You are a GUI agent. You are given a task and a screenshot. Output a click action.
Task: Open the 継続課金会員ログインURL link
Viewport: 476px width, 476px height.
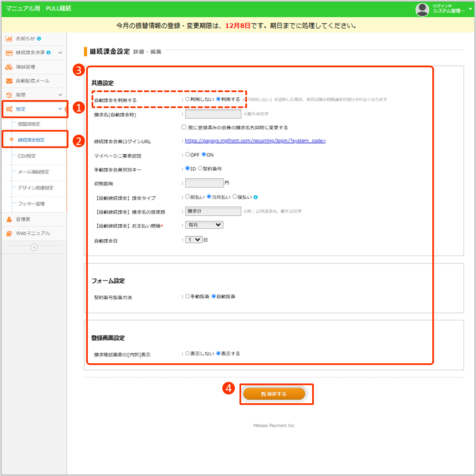pyautogui.click(x=255, y=141)
